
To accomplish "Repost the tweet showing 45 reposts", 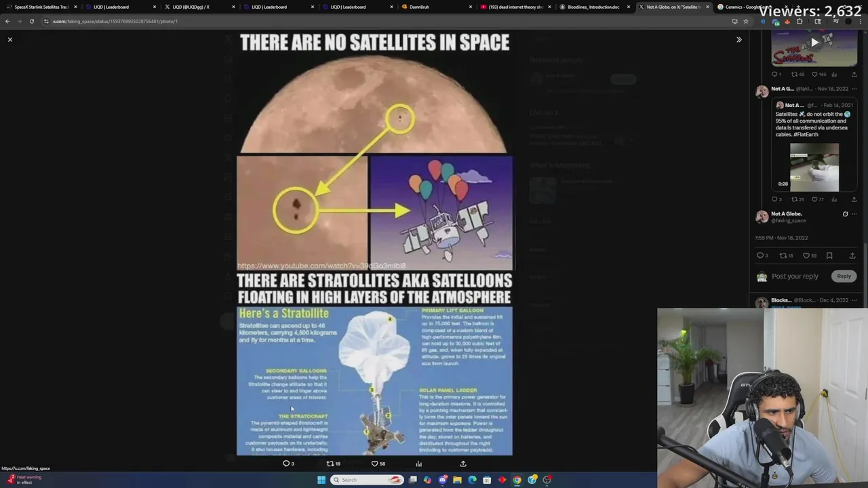I will (x=794, y=75).
